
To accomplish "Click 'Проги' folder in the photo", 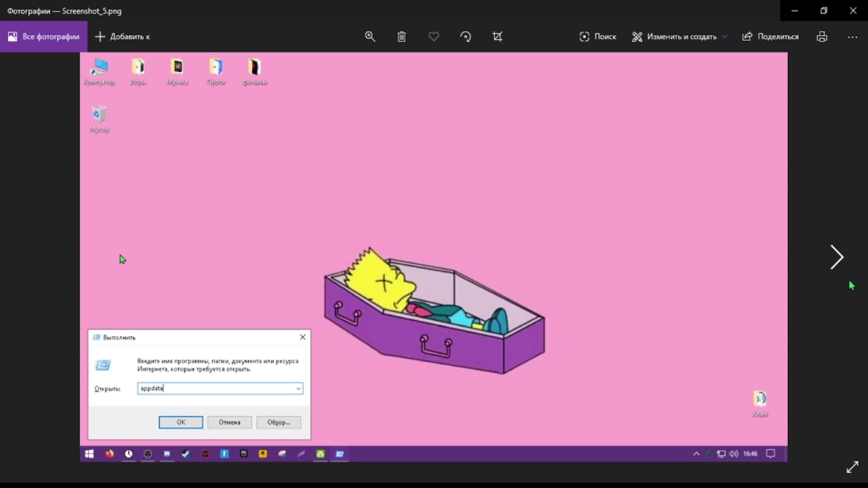I will 216,72.
